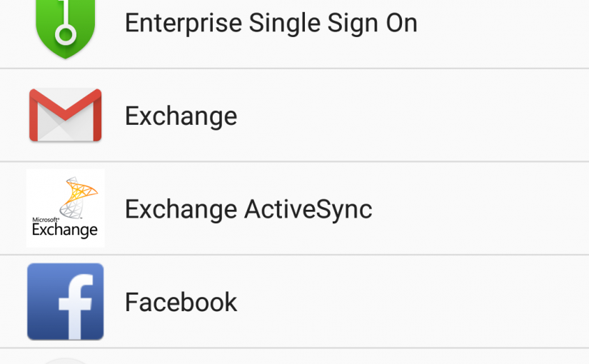
Task: Choose the Exchange ActiveSync label
Action: click(x=248, y=209)
